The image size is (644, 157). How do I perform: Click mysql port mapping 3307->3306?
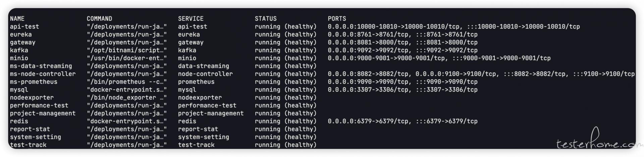[x=402, y=90]
